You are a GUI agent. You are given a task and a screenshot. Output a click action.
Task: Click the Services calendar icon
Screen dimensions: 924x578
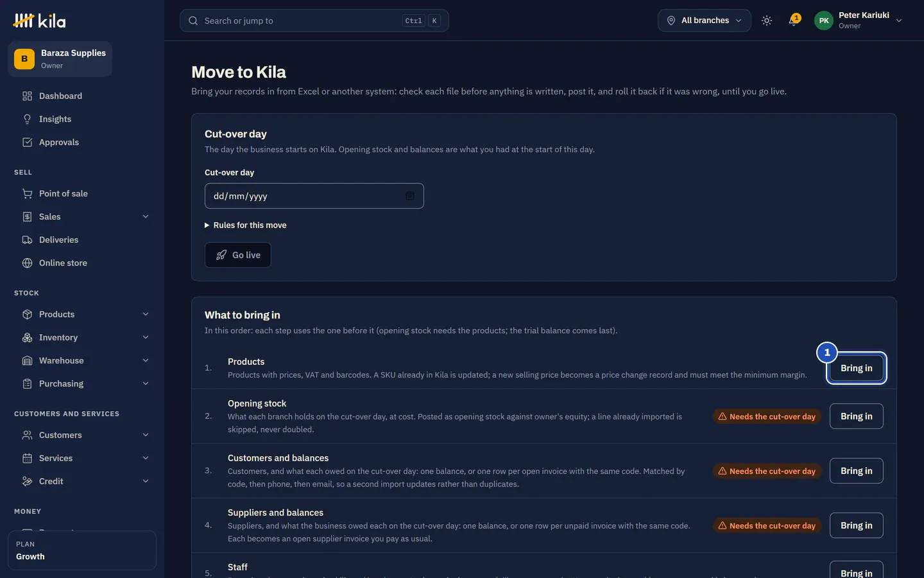tap(27, 458)
